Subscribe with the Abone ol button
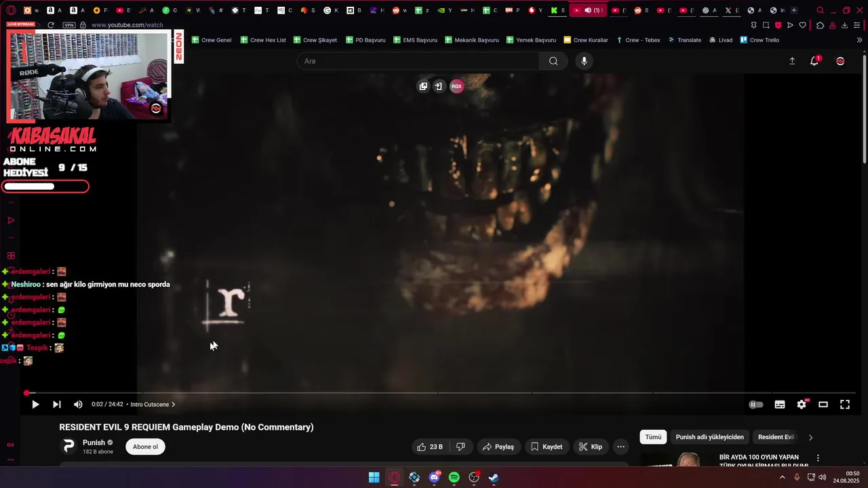This screenshot has width=868, height=488. pyautogui.click(x=145, y=447)
